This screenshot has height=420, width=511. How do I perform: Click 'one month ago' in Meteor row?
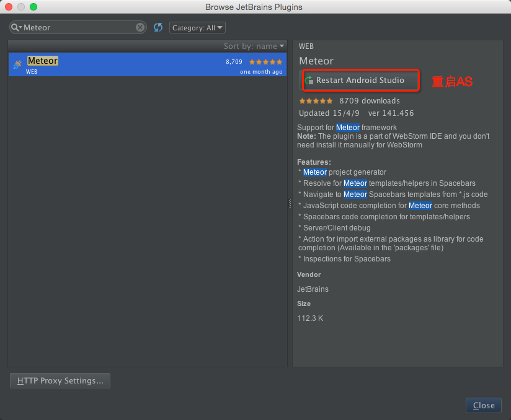pyautogui.click(x=261, y=72)
